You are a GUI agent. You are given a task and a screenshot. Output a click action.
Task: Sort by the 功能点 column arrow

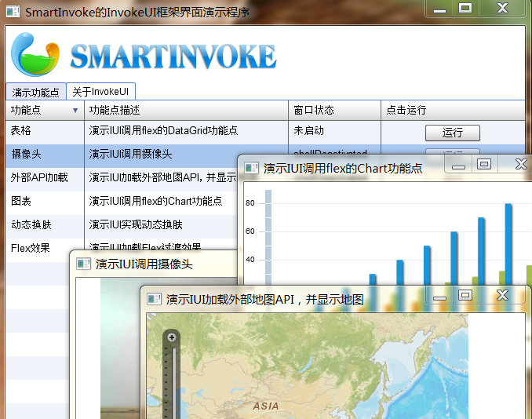pos(75,111)
